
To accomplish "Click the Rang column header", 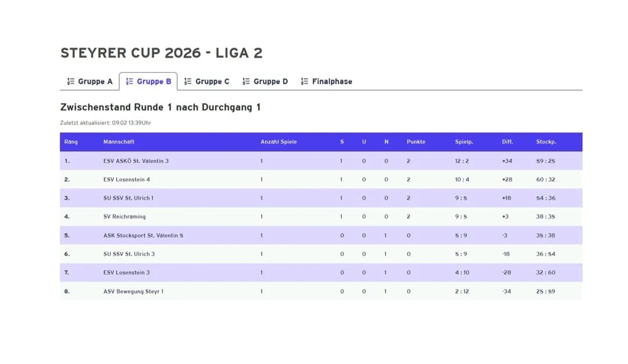I will pyautogui.click(x=71, y=142).
